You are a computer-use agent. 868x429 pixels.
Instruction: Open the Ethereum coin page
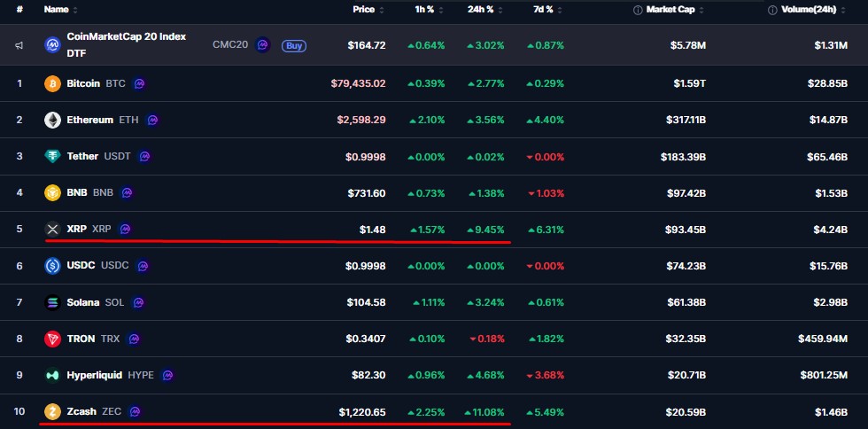coord(89,121)
